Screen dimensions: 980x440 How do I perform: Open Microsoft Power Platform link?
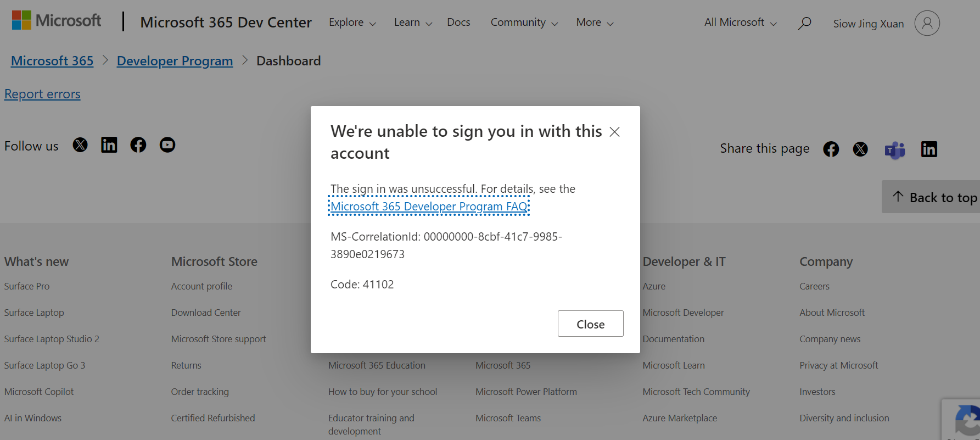click(526, 392)
